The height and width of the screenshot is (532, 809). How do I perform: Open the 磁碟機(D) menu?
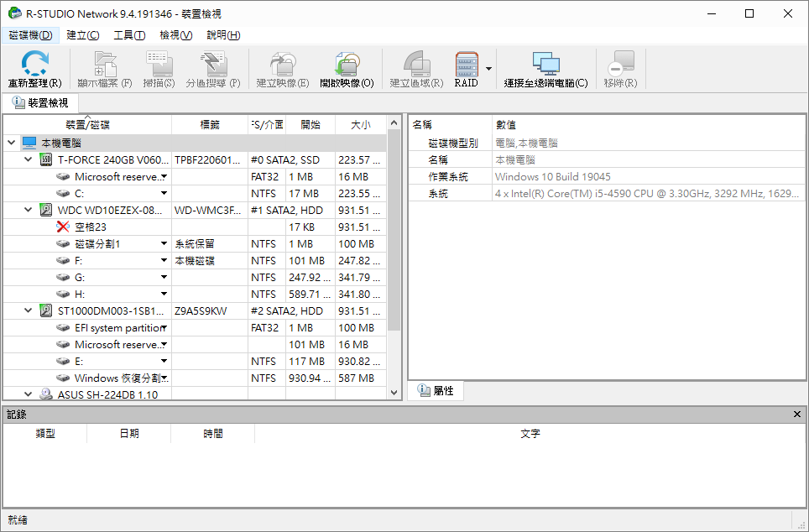31,35
